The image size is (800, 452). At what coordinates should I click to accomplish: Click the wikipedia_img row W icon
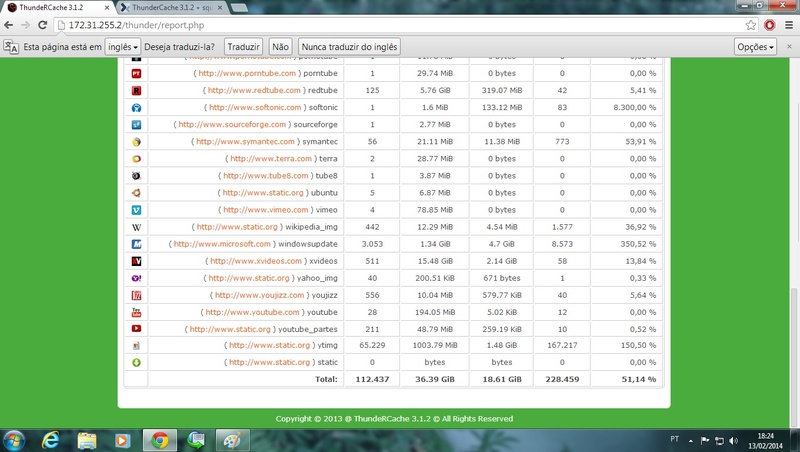136,227
